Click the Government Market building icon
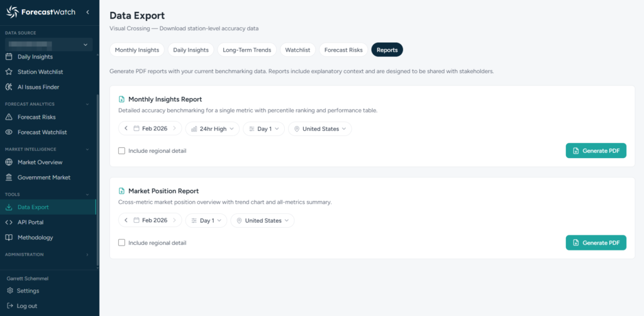The width and height of the screenshot is (644, 316). [x=9, y=178]
